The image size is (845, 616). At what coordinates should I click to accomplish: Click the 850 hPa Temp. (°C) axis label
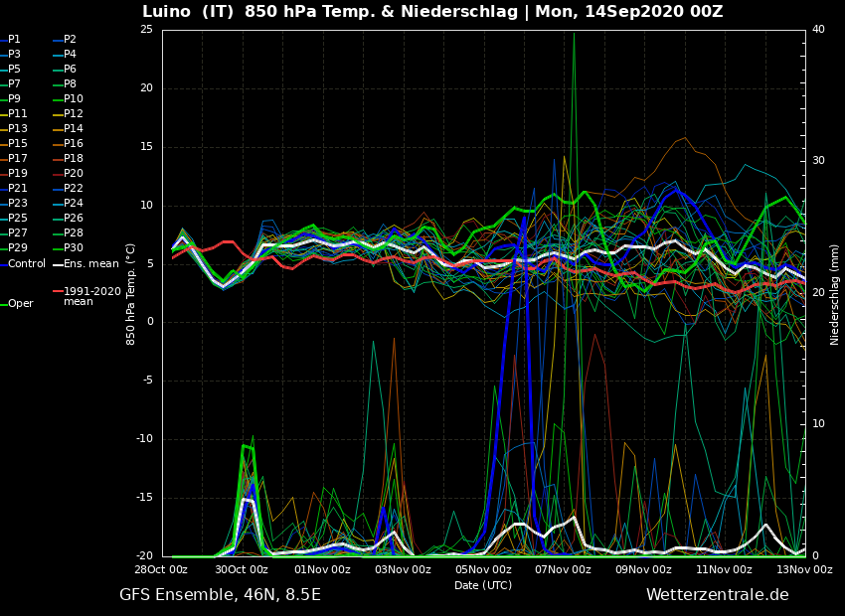tap(131, 293)
